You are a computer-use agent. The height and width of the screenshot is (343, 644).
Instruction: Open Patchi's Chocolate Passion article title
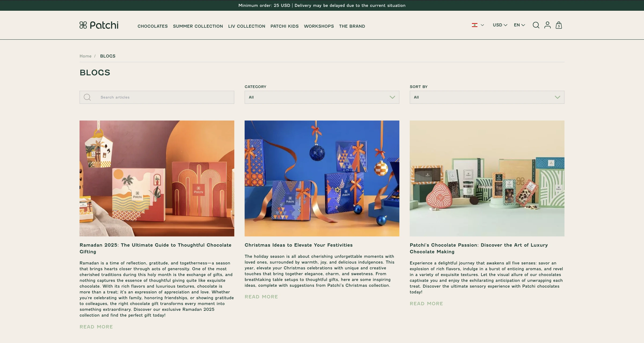[x=479, y=248]
